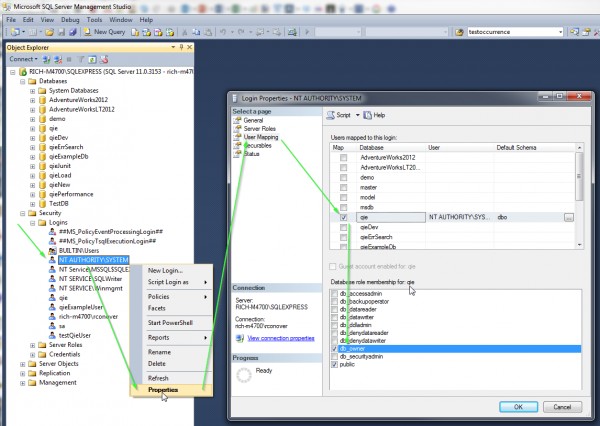Expand the AdventureWorks2012 database node
Screen dimensions: 600x426
[33, 100]
